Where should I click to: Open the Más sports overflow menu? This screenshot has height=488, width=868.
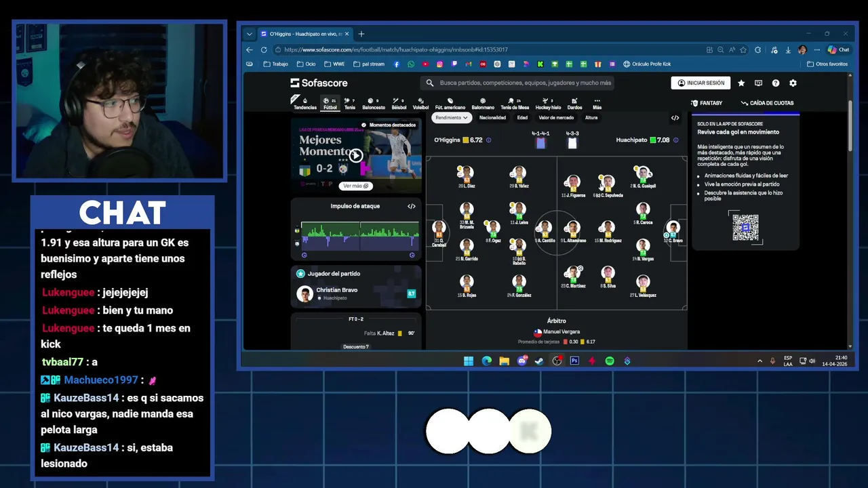coord(597,104)
